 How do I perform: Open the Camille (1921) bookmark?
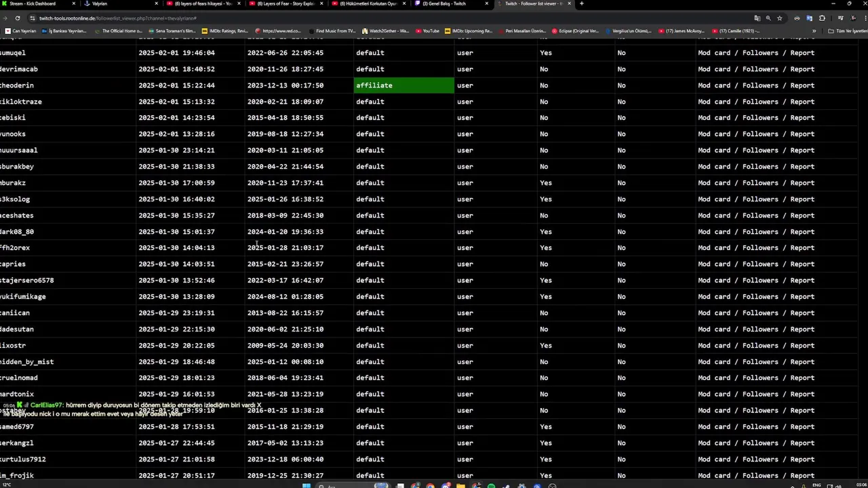tap(734, 31)
